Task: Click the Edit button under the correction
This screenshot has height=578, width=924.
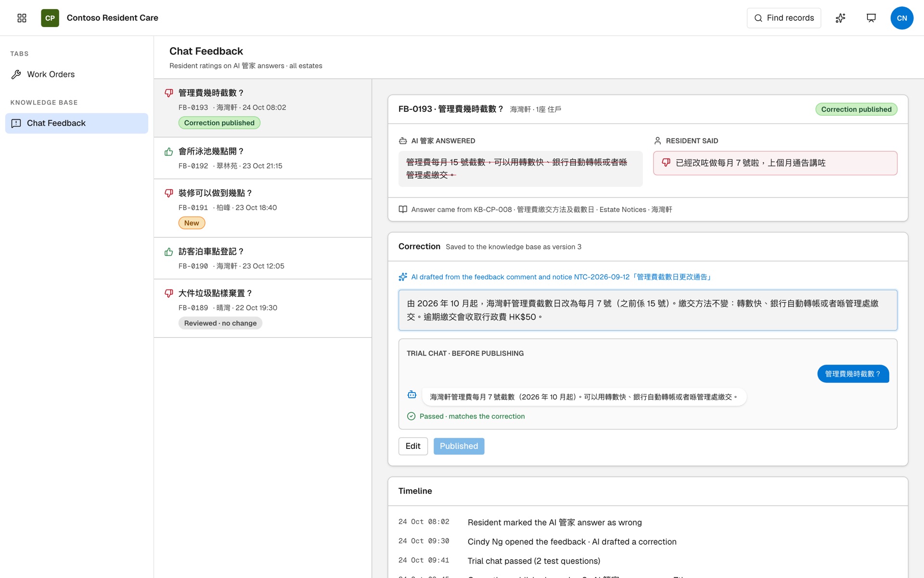Action: pyautogui.click(x=413, y=446)
